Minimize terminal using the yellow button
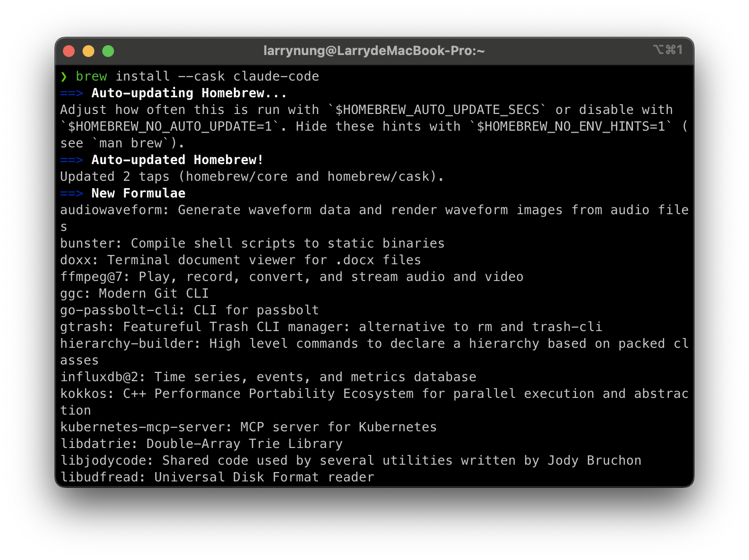Screen dimensions: 749x560 pos(88,51)
